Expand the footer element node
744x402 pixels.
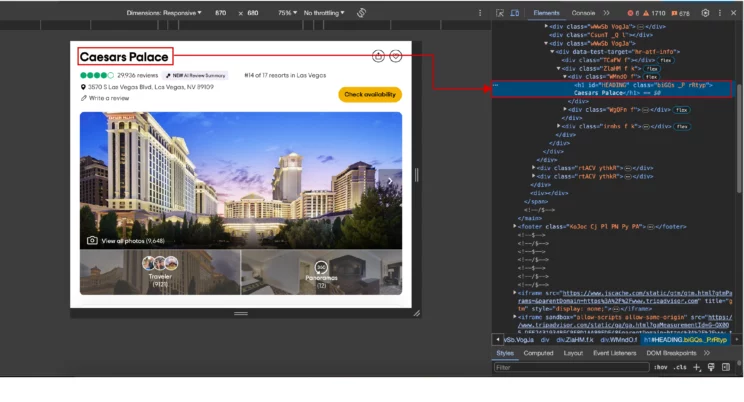515,226
